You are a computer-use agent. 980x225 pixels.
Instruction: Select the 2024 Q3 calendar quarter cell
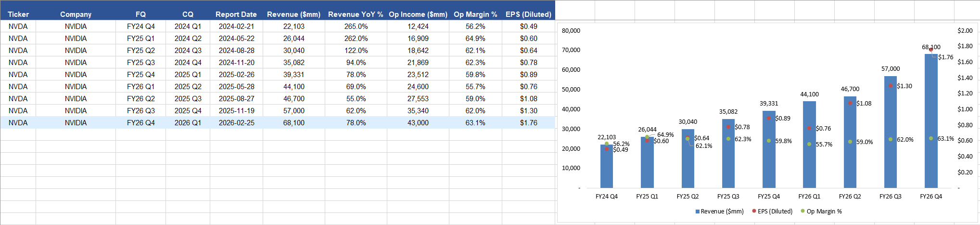click(188, 51)
